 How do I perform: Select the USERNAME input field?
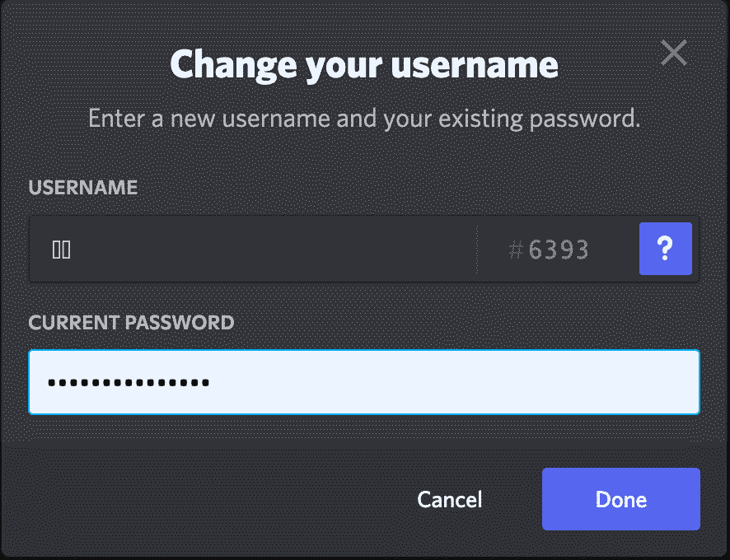[x=247, y=249]
